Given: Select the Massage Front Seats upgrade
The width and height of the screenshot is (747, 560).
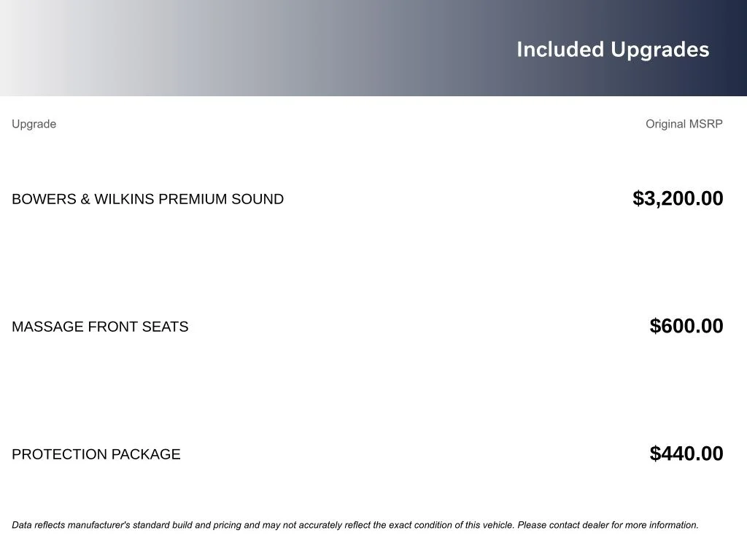Looking at the screenshot, I should coord(100,327).
